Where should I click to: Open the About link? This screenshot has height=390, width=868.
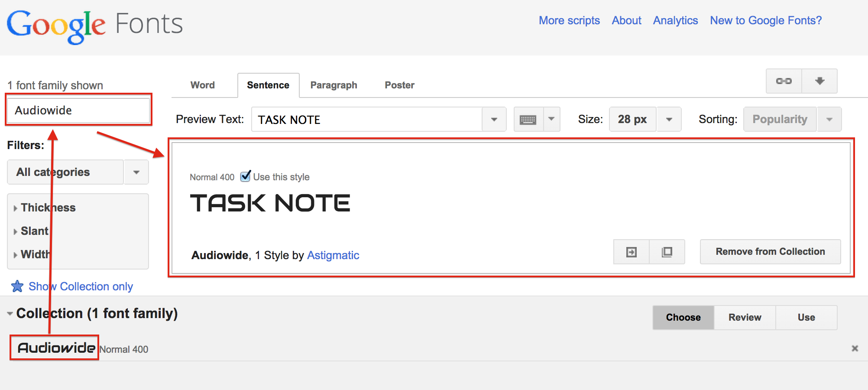pos(626,20)
